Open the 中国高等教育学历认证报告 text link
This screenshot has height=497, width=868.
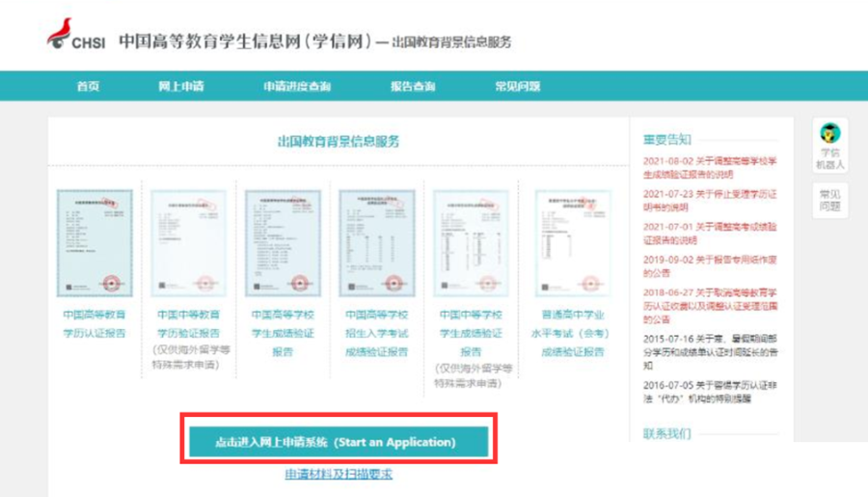pos(95,323)
